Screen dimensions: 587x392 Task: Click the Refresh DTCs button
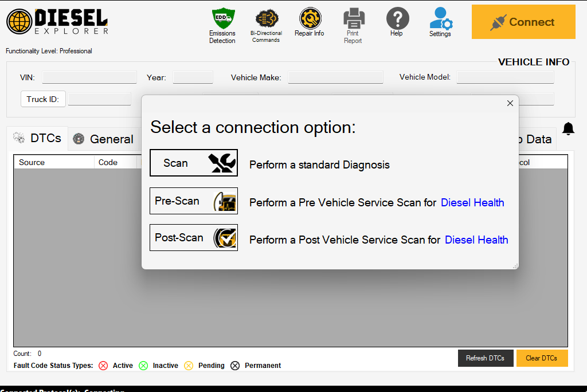click(x=485, y=358)
